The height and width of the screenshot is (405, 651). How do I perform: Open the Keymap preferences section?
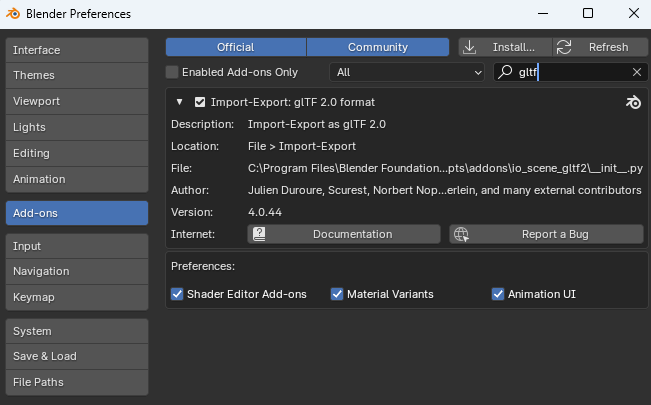click(x=77, y=297)
